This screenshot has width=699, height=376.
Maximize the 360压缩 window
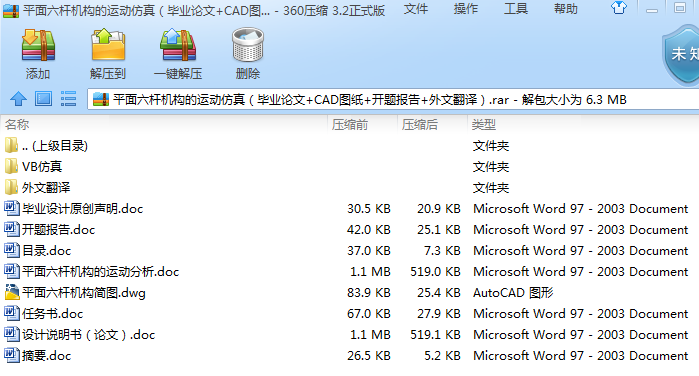pyautogui.click(x=679, y=8)
